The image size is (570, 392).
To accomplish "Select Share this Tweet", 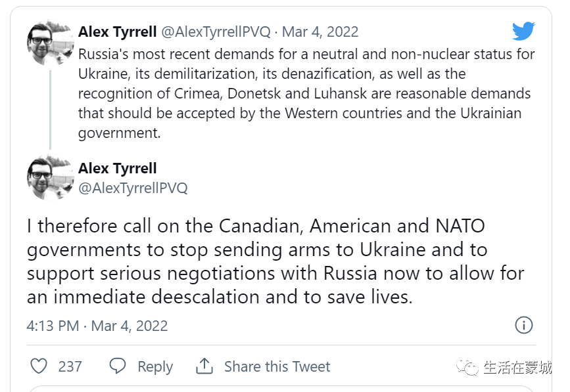I will pyautogui.click(x=277, y=366).
